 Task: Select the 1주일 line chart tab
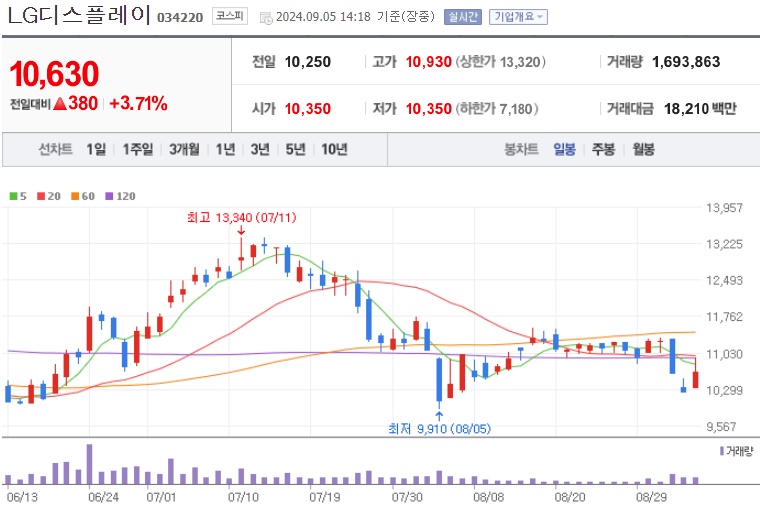[x=138, y=149]
